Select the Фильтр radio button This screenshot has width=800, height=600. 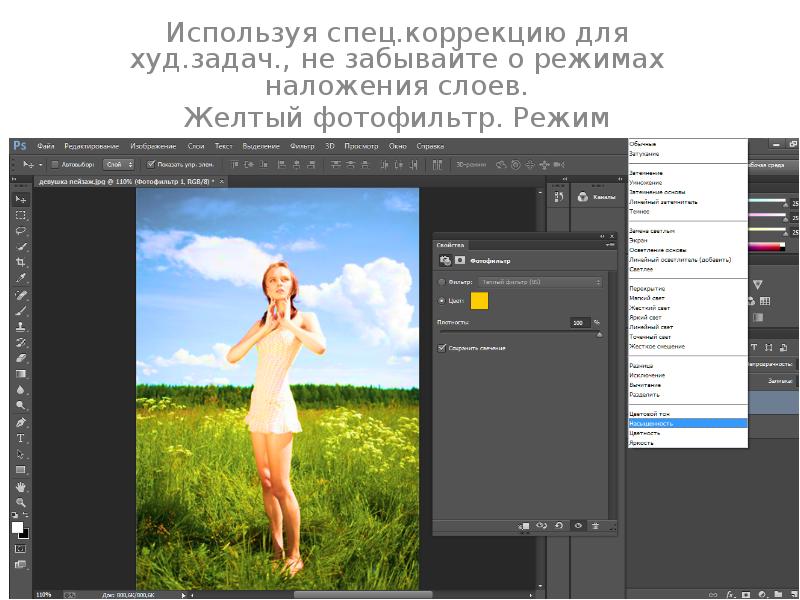point(441,282)
